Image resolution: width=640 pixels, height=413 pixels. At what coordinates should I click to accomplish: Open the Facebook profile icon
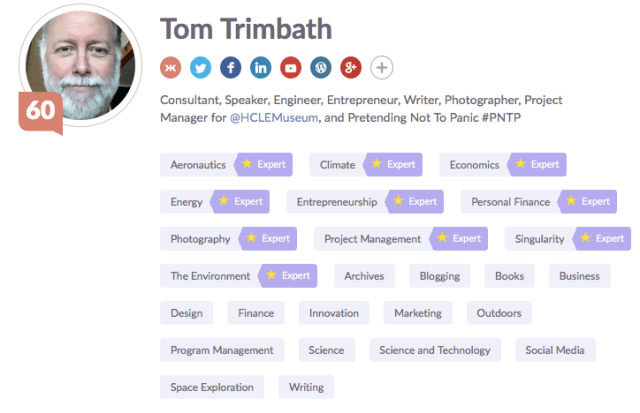231,68
